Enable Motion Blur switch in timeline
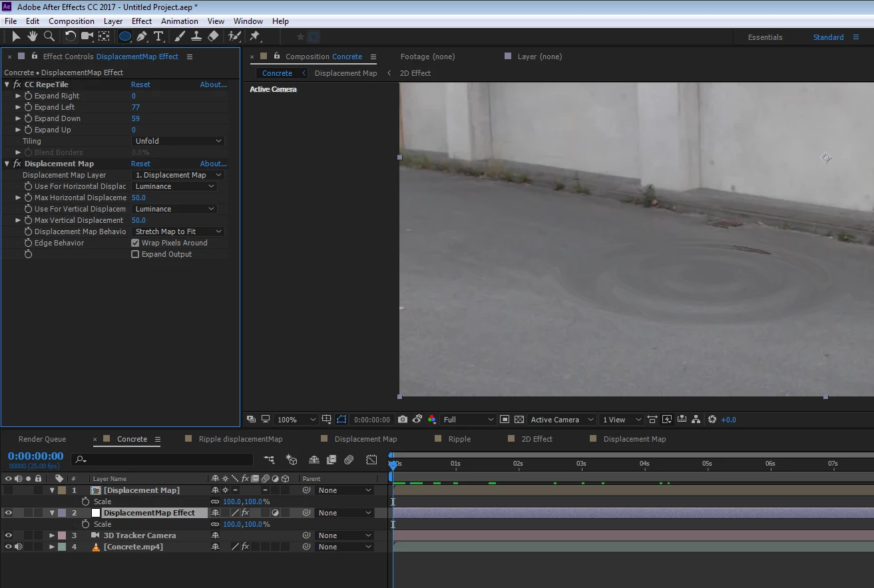 click(349, 460)
